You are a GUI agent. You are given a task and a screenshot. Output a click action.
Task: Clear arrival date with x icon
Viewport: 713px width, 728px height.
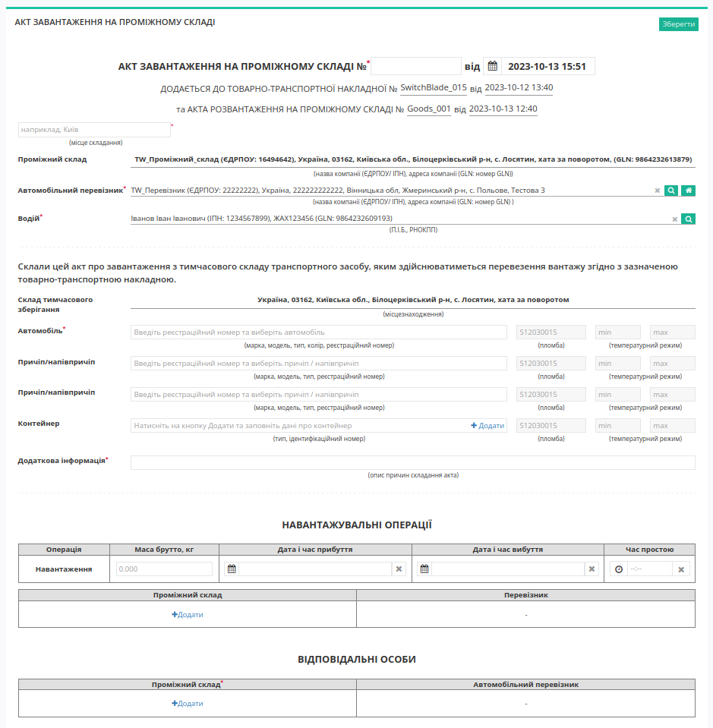pyautogui.click(x=399, y=569)
